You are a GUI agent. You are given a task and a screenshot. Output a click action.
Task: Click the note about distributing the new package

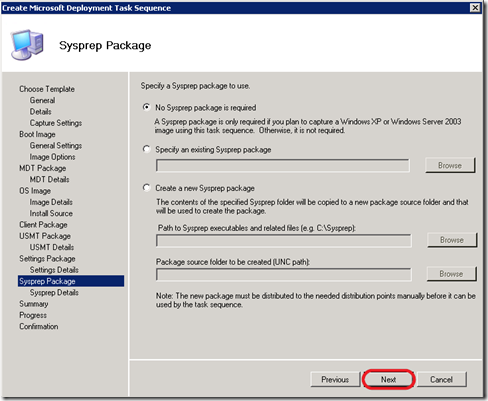tap(315, 300)
